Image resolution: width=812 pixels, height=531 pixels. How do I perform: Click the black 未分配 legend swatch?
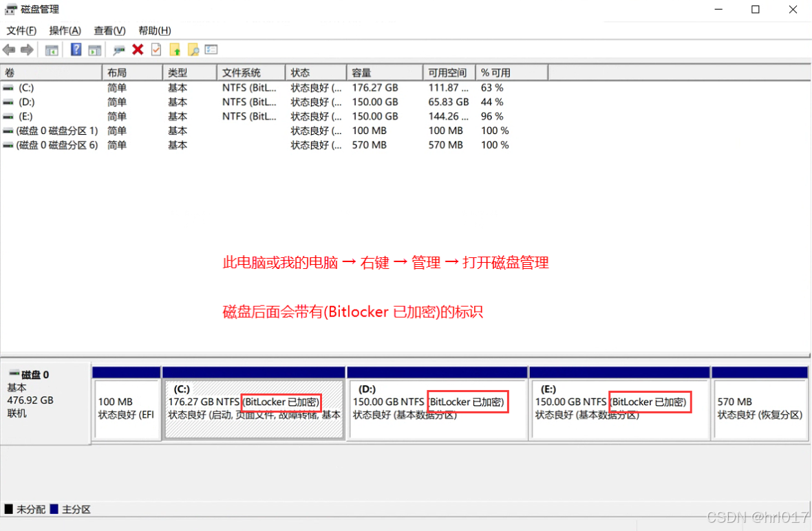pyautogui.click(x=9, y=509)
